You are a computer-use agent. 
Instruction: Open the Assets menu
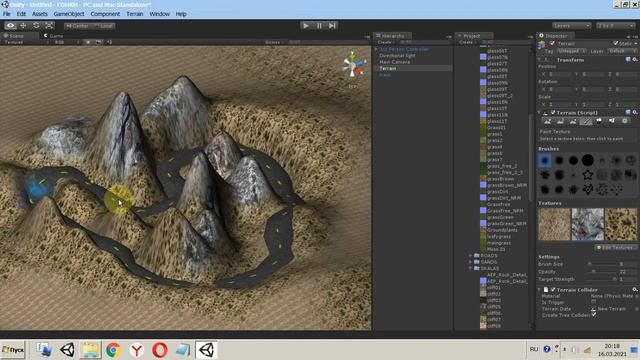tap(40, 14)
